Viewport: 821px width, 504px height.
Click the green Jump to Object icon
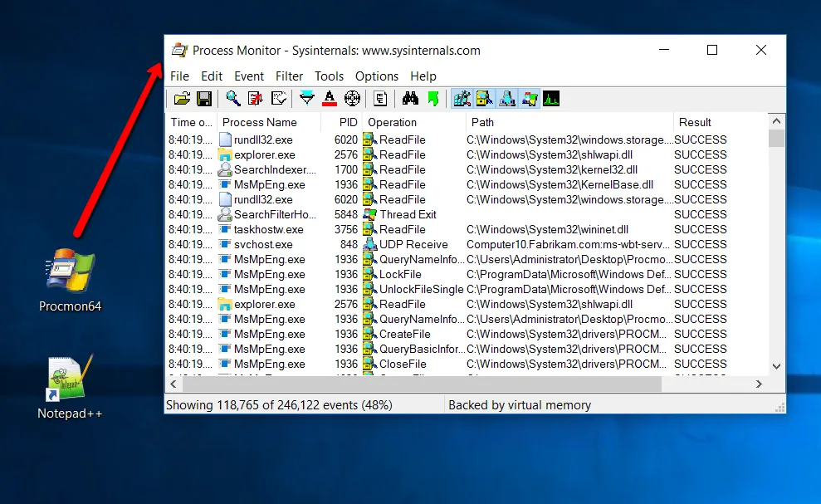tap(433, 99)
